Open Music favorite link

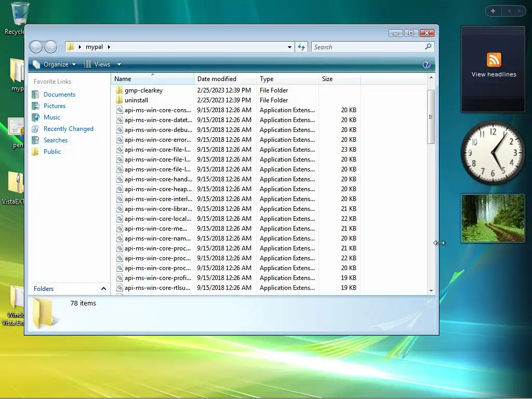tap(51, 117)
